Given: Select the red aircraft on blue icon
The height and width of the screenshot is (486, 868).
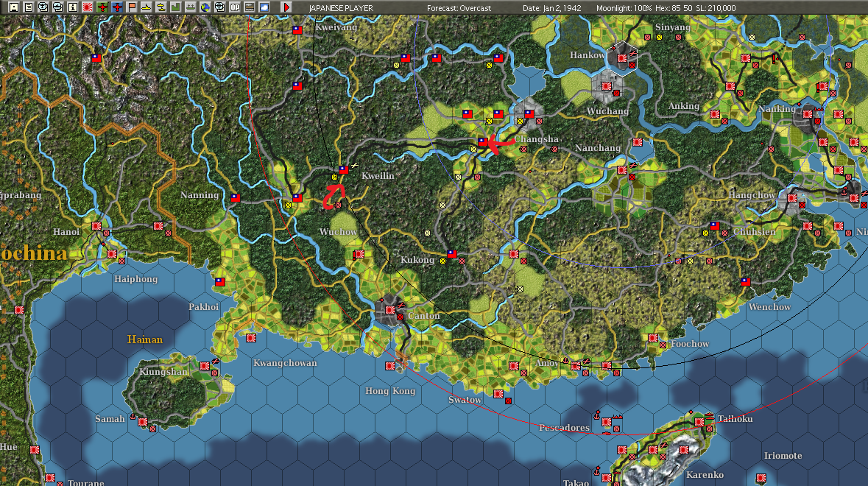Looking at the screenshot, I should (117, 7).
